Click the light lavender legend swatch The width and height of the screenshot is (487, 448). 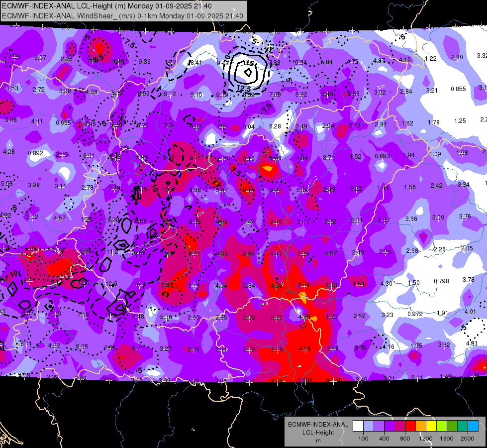tap(369, 426)
